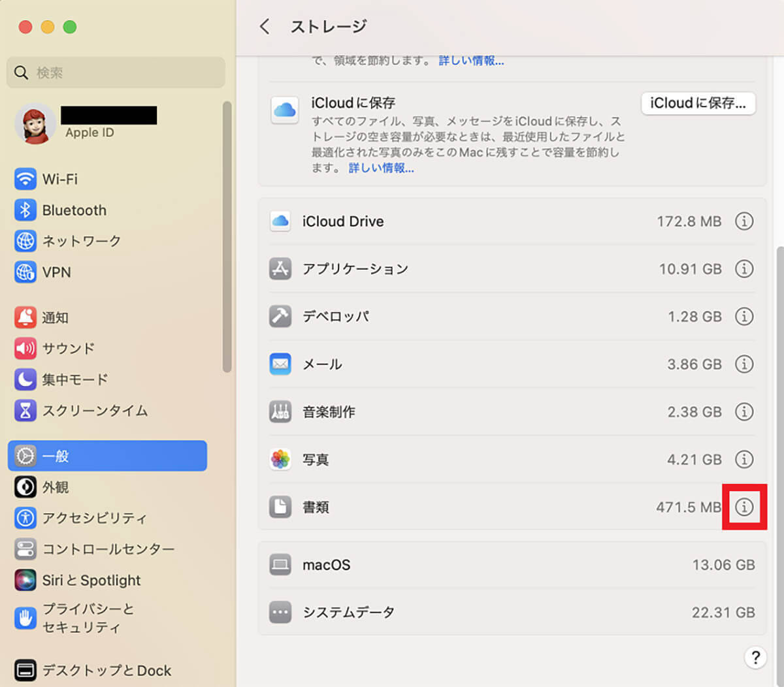Go back using the back chevron
This screenshot has height=687, width=784.
[265, 27]
